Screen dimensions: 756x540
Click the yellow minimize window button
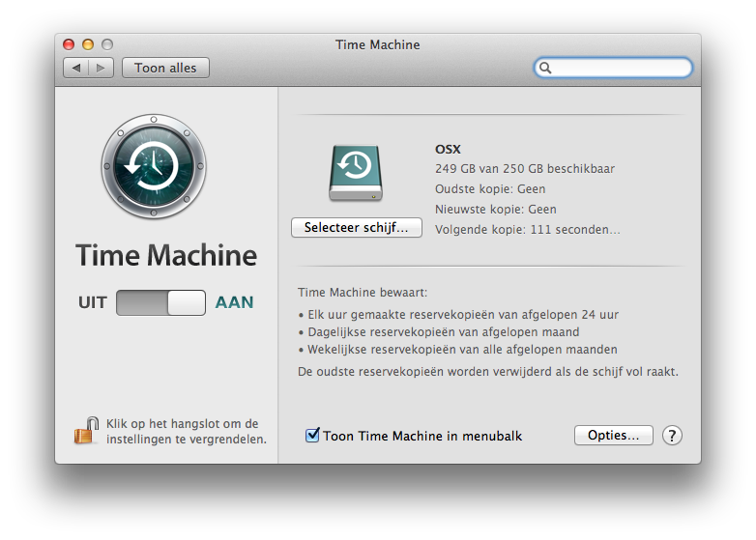coord(88,44)
